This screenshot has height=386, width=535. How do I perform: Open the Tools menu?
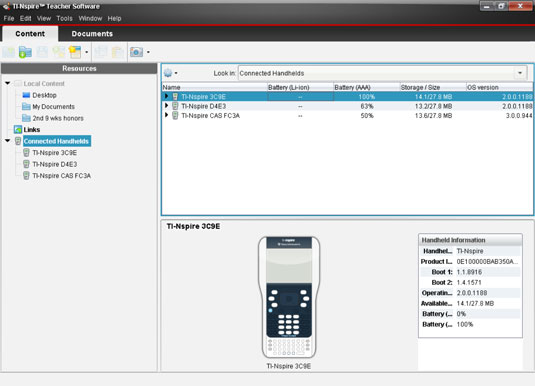64,18
